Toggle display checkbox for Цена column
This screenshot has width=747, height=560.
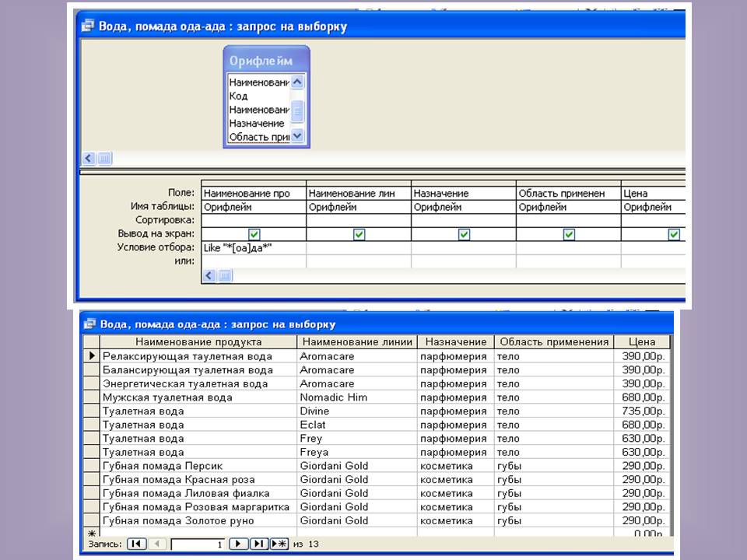pos(673,234)
